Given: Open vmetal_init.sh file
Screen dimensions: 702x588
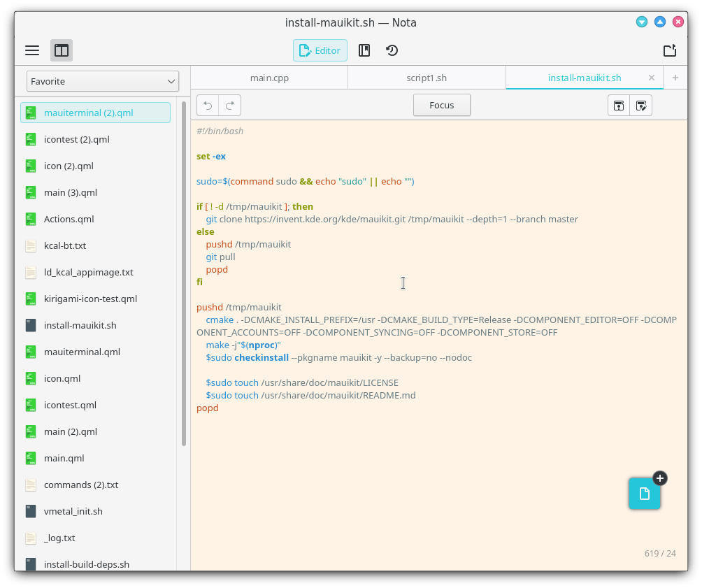Looking at the screenshot, I should click(x=95, y=511).
